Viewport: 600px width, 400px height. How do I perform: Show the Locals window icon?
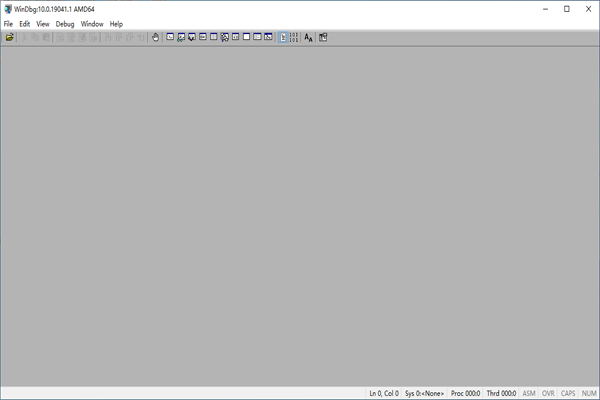click(x=192, y=37)
